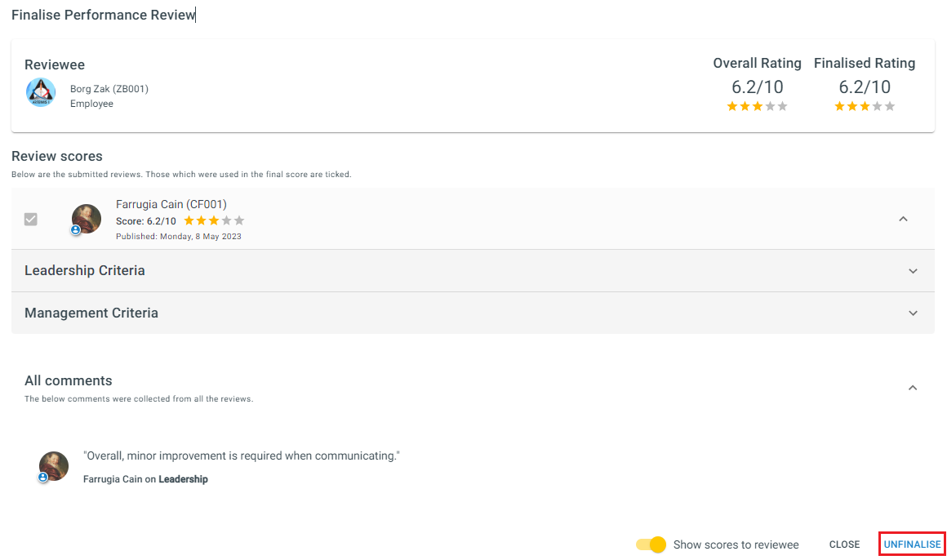Click the stars next to Score 6.2/10
This screenshot has height=560, width=947.
tap(214, 220)
